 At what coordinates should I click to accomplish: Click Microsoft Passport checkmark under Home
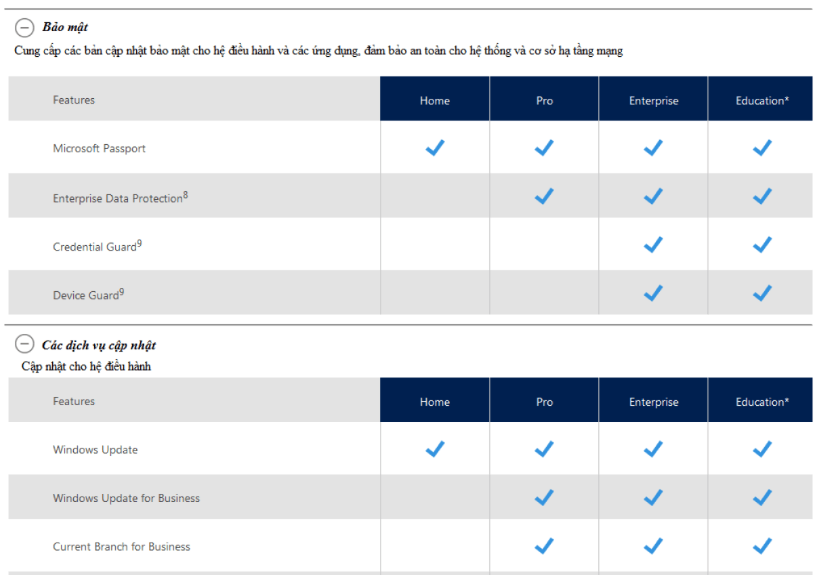pyautogui.click(x=435, y=148)
